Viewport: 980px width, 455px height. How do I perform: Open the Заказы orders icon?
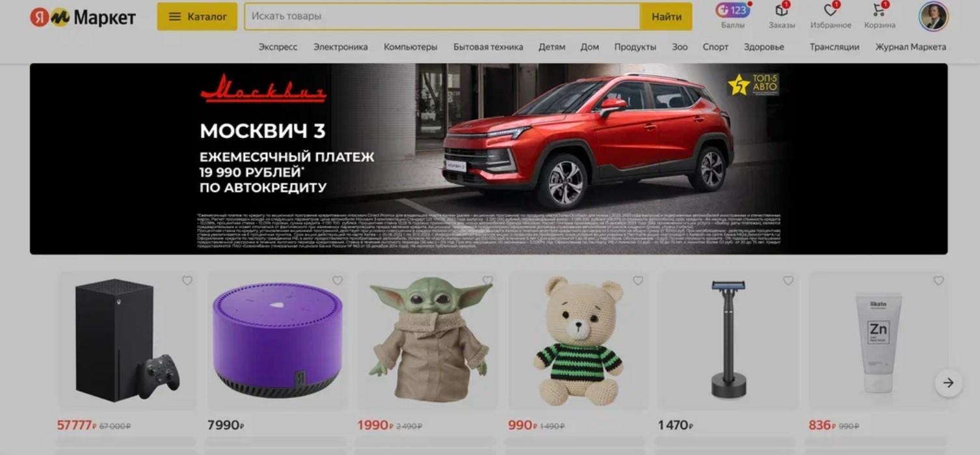[781, 10]
